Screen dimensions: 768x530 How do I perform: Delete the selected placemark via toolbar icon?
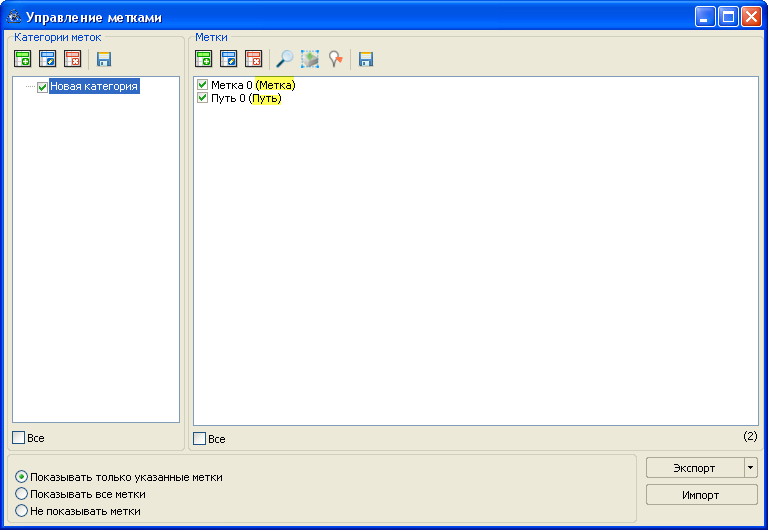(x=254, y=59)
